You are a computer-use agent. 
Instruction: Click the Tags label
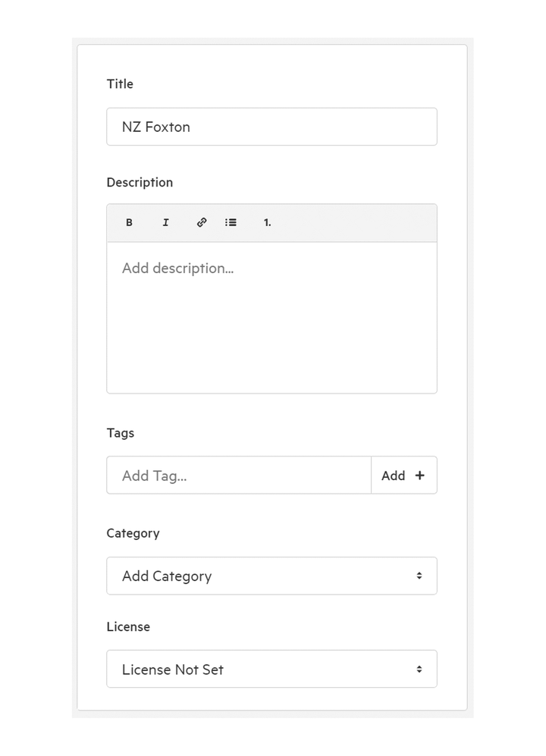pos(120,433)
